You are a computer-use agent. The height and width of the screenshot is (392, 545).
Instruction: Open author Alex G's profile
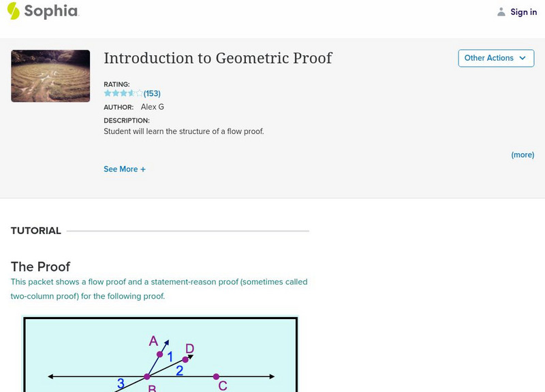(x=152, y=107)
